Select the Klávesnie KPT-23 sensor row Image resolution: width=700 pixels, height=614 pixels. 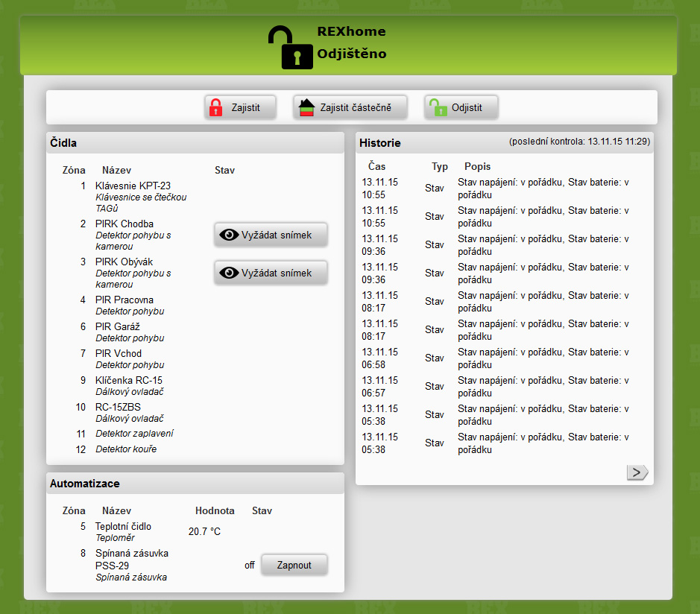click(133, 186)
